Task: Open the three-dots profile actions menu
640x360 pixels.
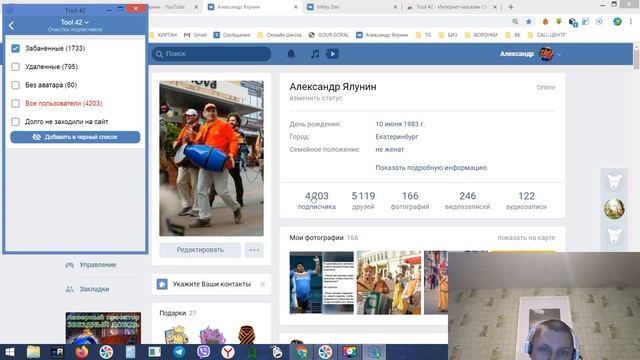Action: coord(254,250)
